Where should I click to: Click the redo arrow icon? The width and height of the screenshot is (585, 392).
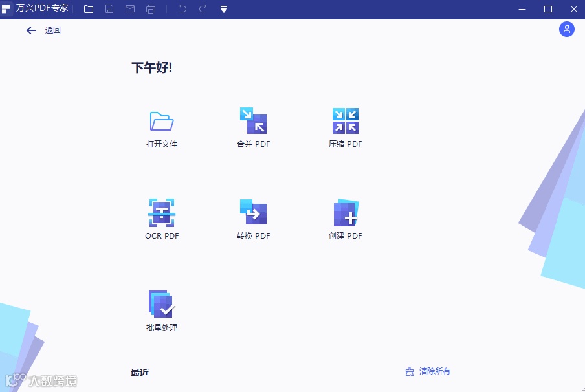pyautogui.click(x=203, y=8)
